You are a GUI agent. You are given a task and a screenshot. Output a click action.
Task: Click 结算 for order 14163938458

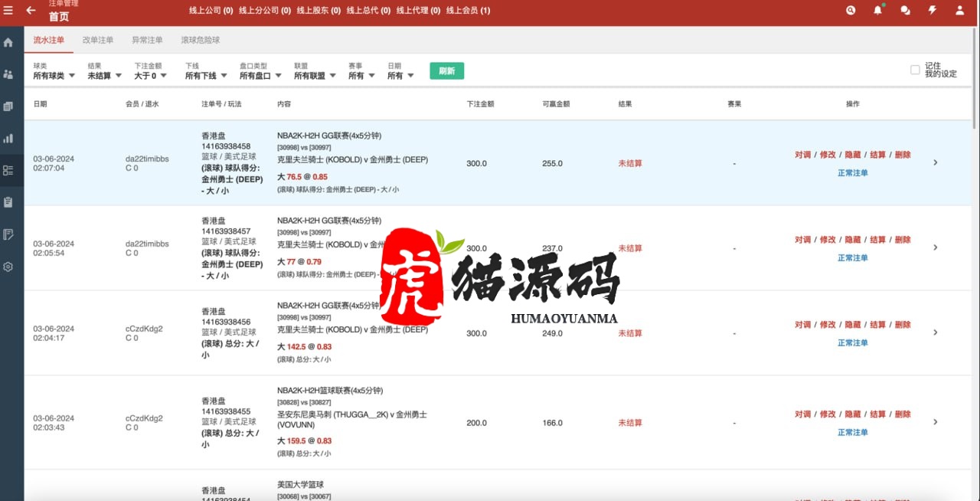pyautogui.click(x=878, y=155)
